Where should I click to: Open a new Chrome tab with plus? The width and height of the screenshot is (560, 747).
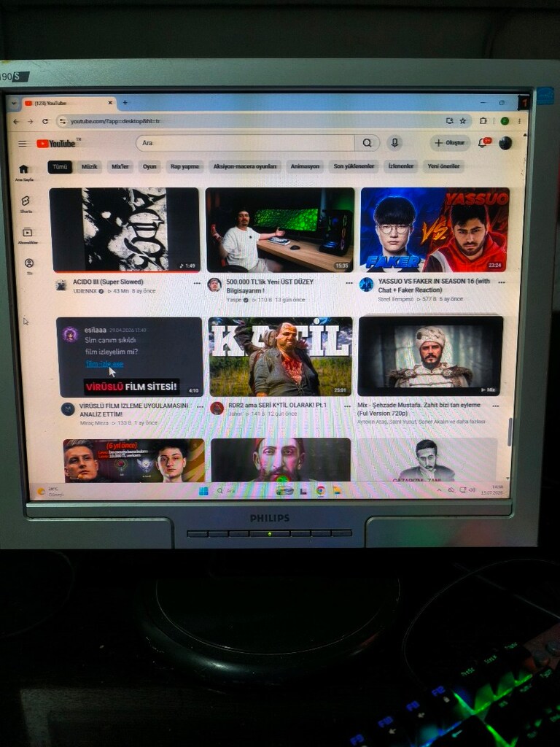(x=125, y=102)
